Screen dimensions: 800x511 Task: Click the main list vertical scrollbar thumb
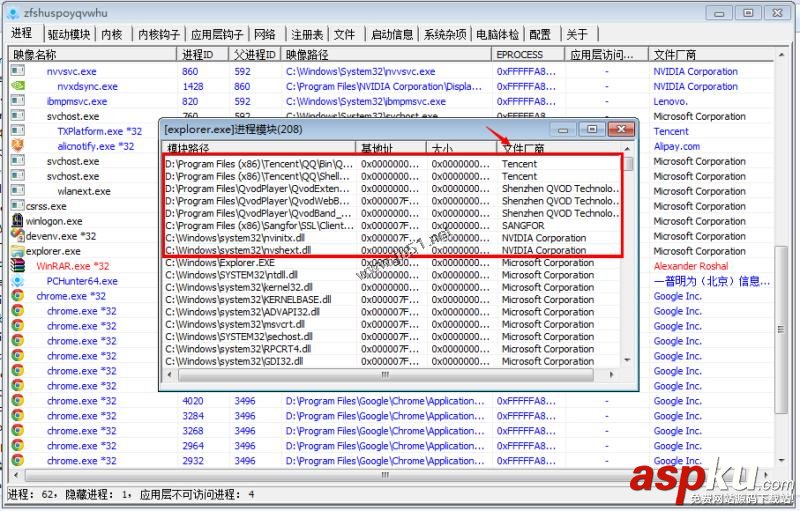(x=781, y=329)
